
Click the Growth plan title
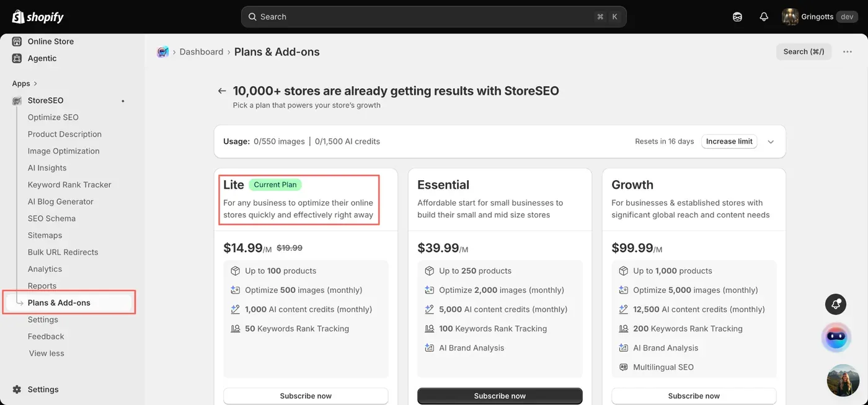pyautogui.click(x=632, y=185)
